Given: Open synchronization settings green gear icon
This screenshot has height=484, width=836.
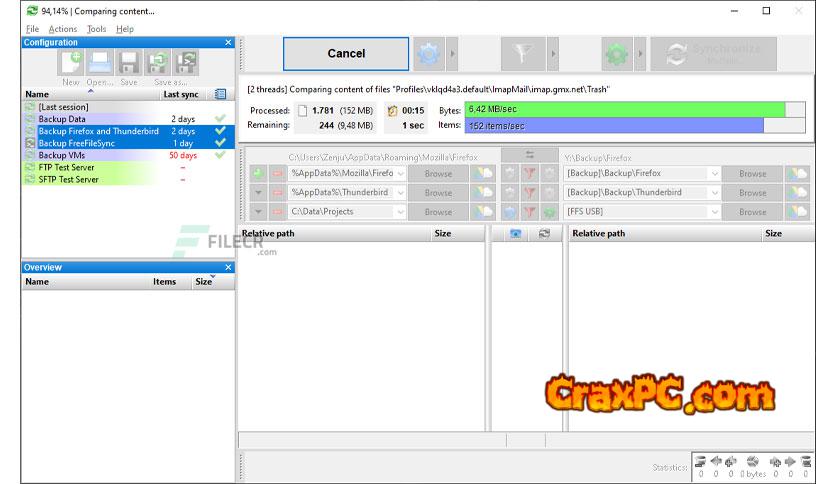Looking at the screenshot, I should pyautogui.click(x=617, y=54).
